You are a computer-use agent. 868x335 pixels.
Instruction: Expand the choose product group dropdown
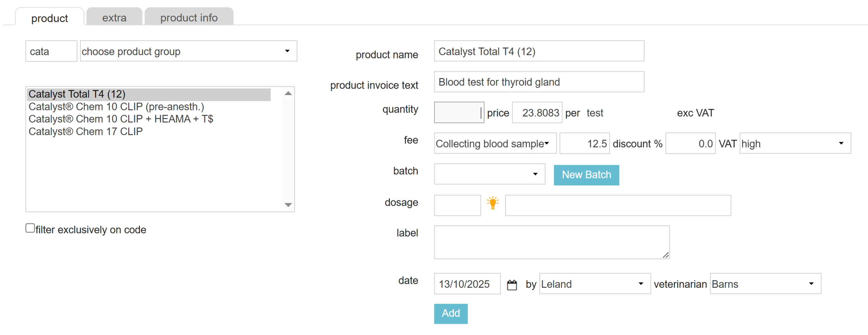click(x=188, y=51)
